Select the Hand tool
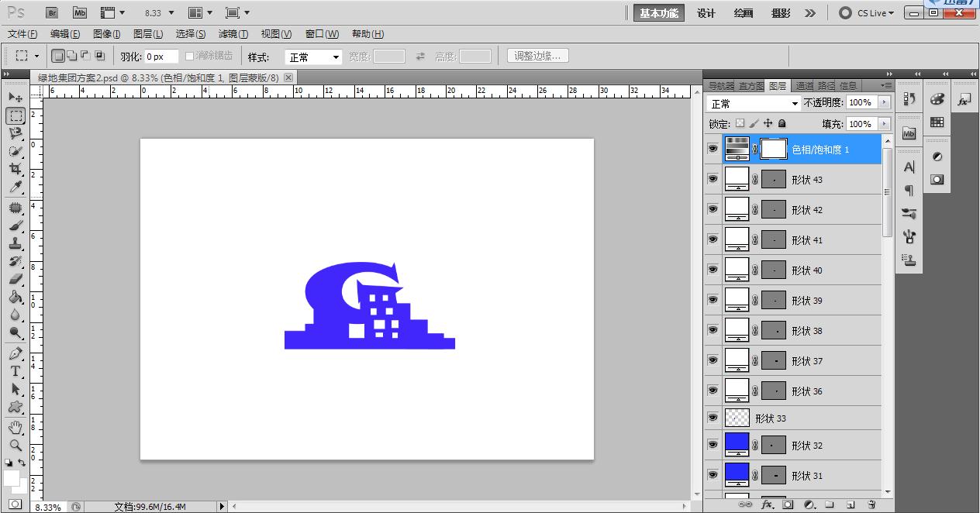980x513 pixels. (x=16, y=427)
